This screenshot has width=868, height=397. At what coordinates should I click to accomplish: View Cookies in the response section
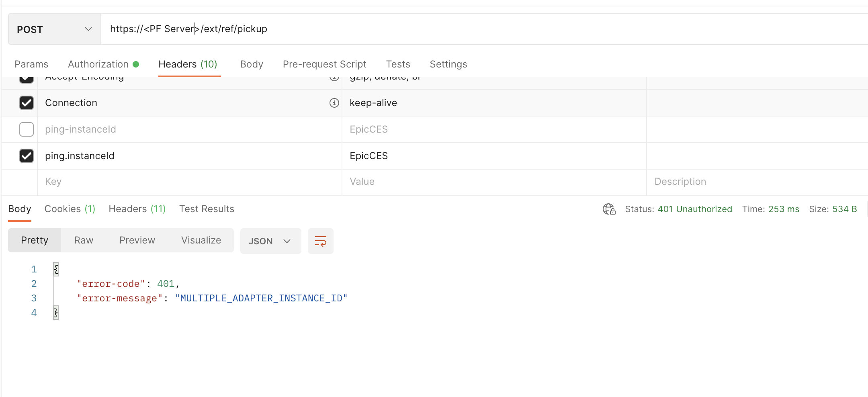point(70,209)
